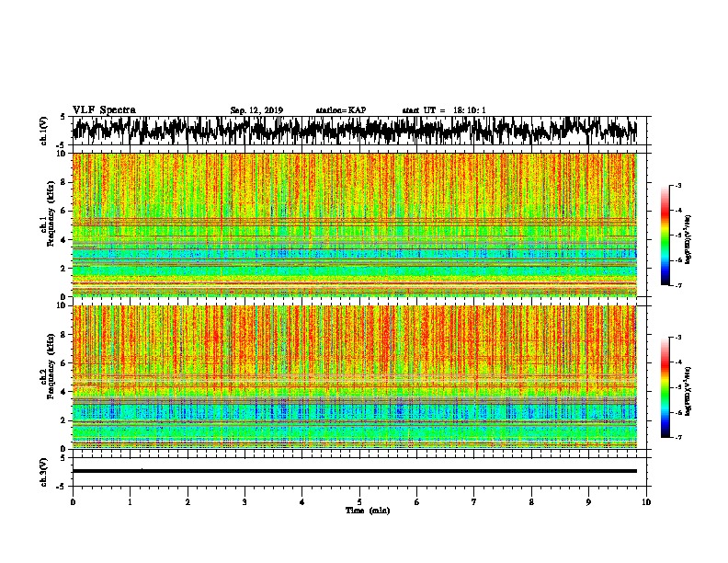This screenshot has width=728, height=563.
Task: Click the '-7' tick on lower colorbar
Action: [677, 437]
